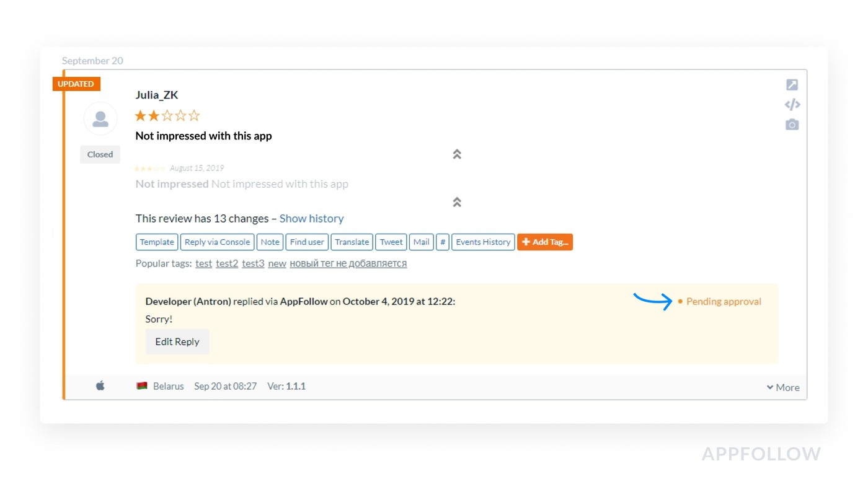This screenshot has height=484, width=868.
Task: Click the Add Tag button
Action: click(544, 242)
